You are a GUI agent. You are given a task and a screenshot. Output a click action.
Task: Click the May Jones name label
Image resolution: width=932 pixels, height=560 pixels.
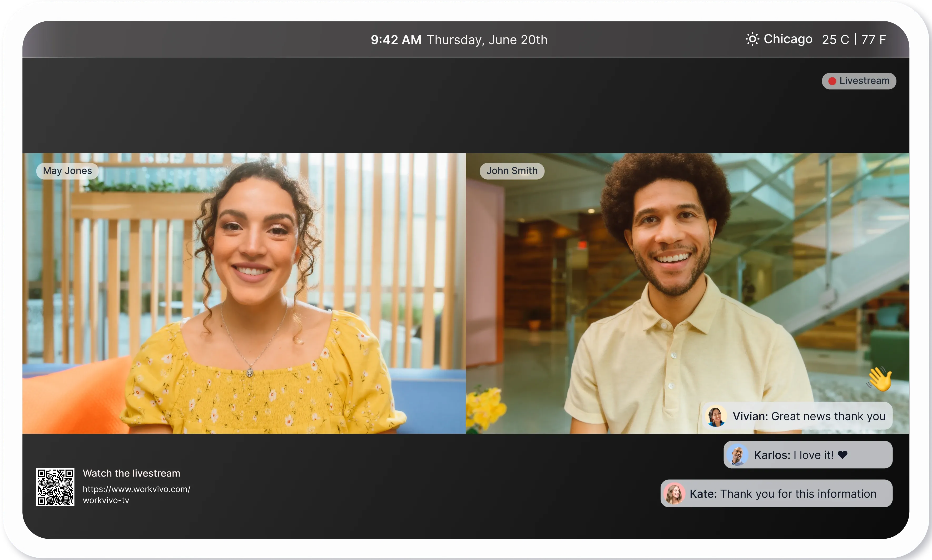coord(68,171)
